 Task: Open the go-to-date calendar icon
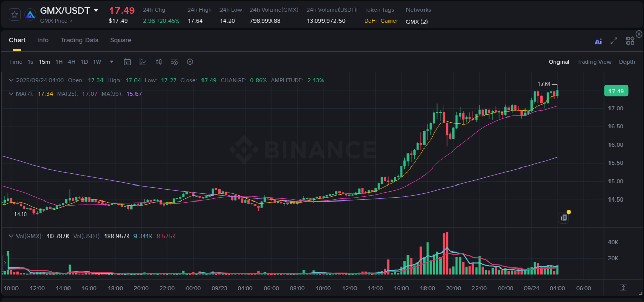pos(127,62)
